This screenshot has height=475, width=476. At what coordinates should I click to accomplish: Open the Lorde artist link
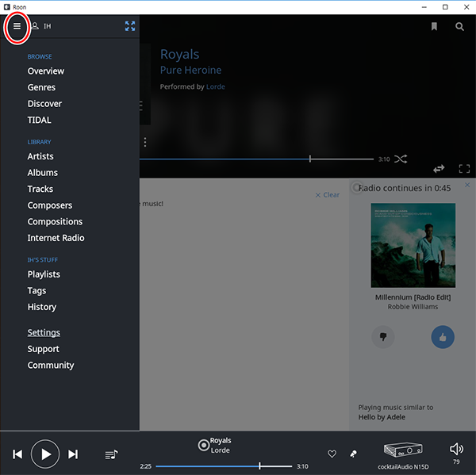click(x=216, y=86)
